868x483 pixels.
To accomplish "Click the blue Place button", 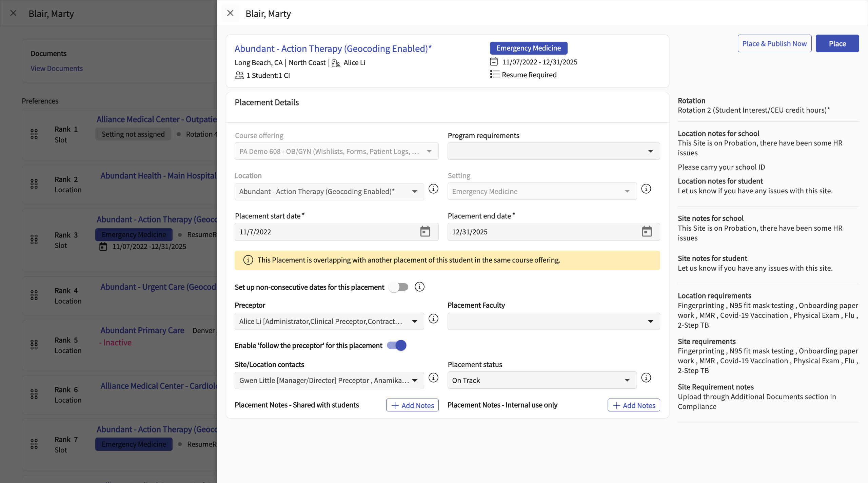I will coord(837,43).
